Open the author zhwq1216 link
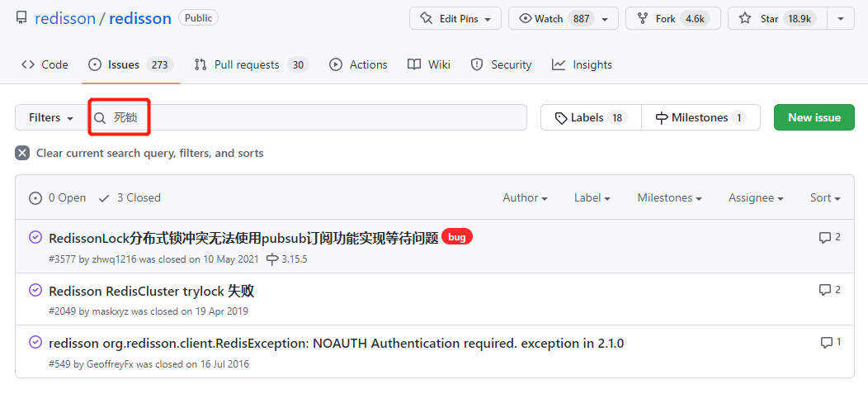868x394 pixels. pos(114,259)
